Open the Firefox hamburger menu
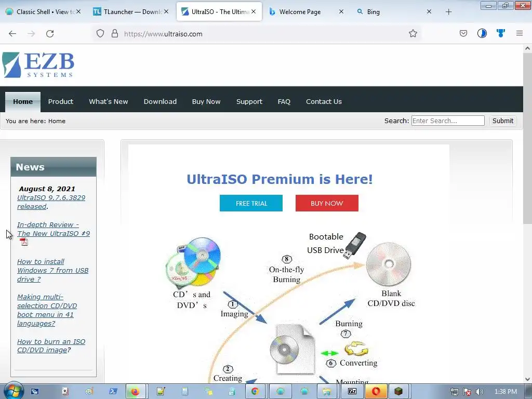Screen dimensions: 532x399 coord(519,33)
